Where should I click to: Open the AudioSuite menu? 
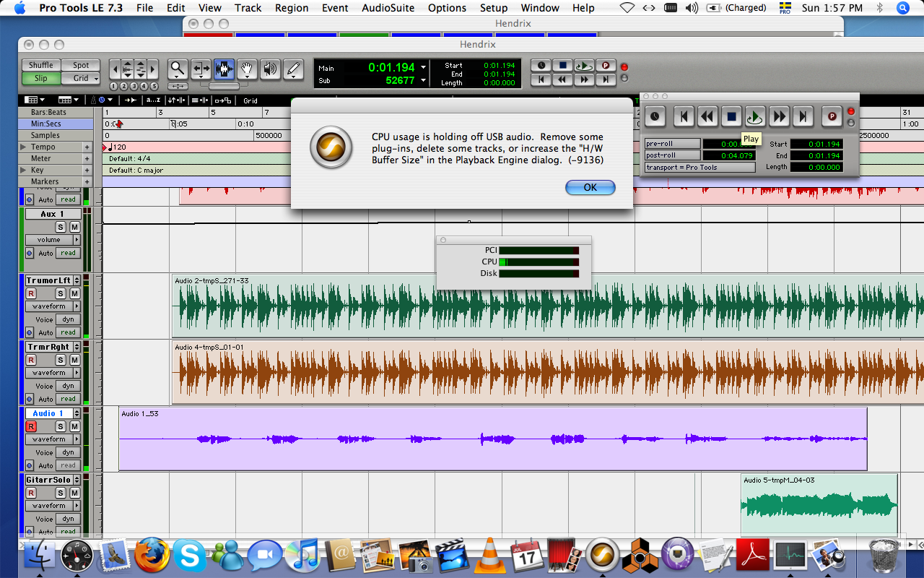pos(388,8)
